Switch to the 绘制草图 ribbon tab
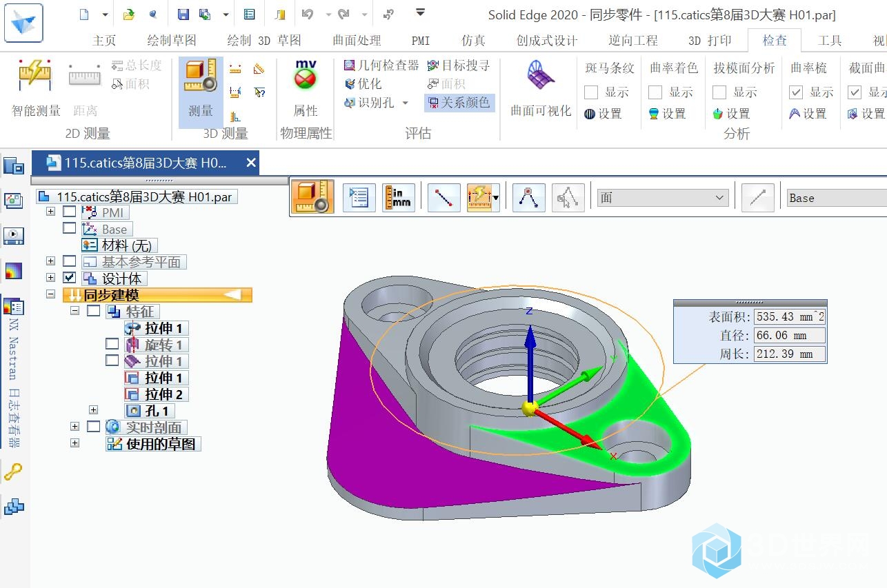 tap(172, 41)
